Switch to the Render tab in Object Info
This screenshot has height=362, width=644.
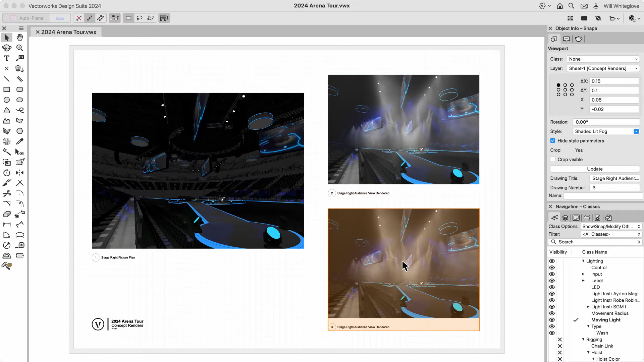[x=579, y=39]
